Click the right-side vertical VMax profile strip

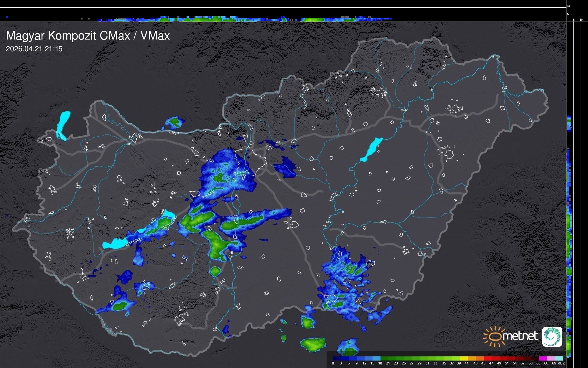569,236
